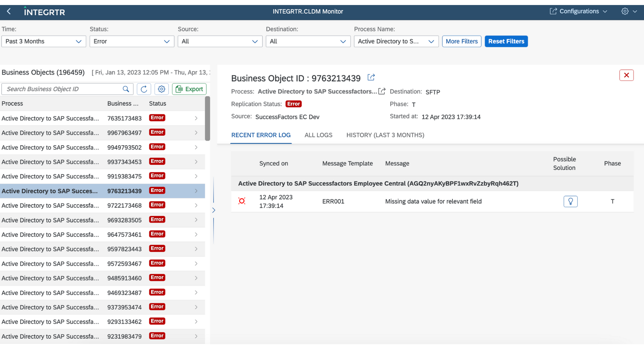Select the row for business object 9919383475
This screenshot has width=644, height=362.
(x=102, y=176)
